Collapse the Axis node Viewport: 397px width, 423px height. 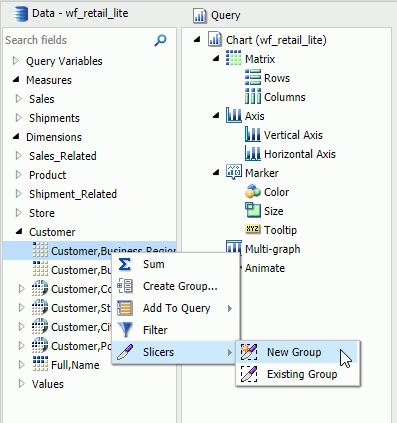coord(216,116)
